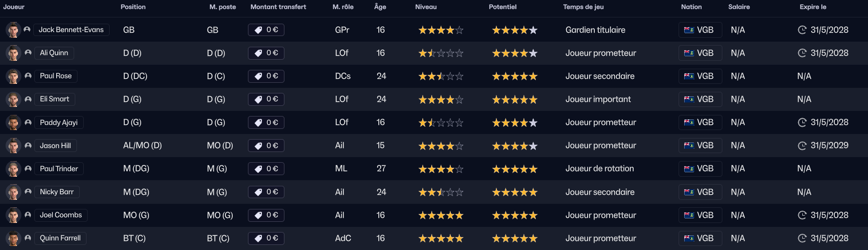Click Nicky Barr's VGB nation button
Viewport: 868px width, 250px height.
click(x=700, y=192)
